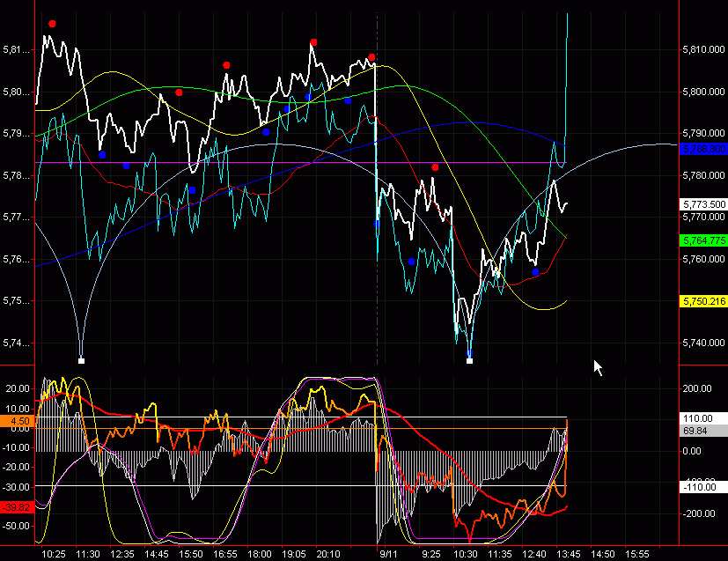Click the 9/11 date label on time axis
The width and height of the screenshot is (728, 561).
point(388,554)
